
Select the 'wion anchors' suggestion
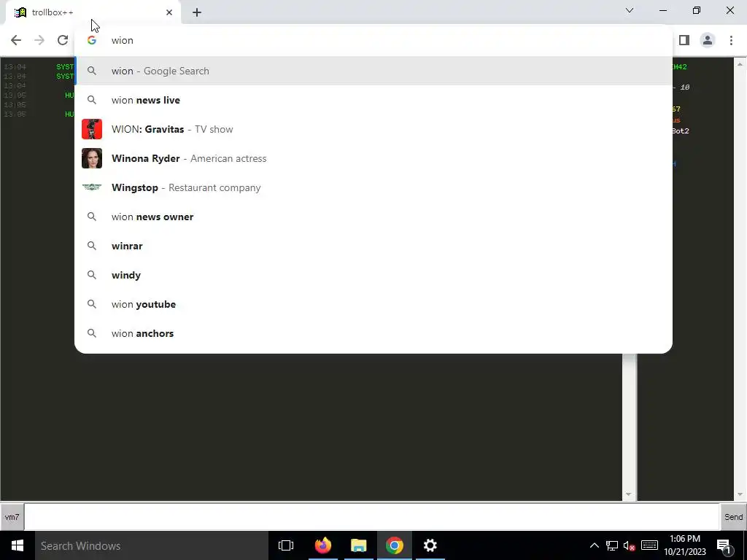[373, 333]
